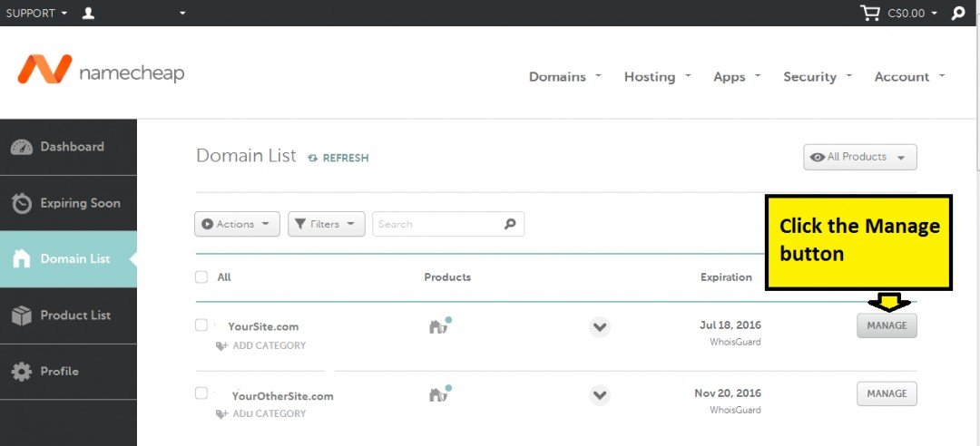
Task: Open the Filters dropdown
Action: pyautogui.click(x=327, y=224)
